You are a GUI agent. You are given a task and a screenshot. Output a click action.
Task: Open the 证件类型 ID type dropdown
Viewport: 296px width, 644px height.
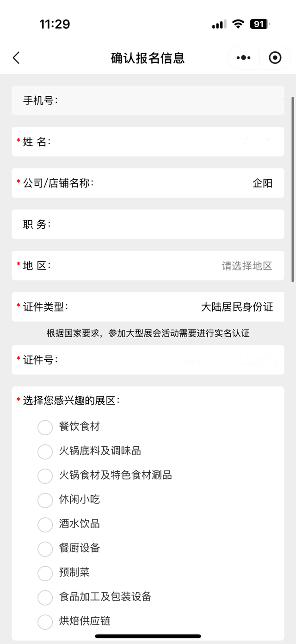237,307
